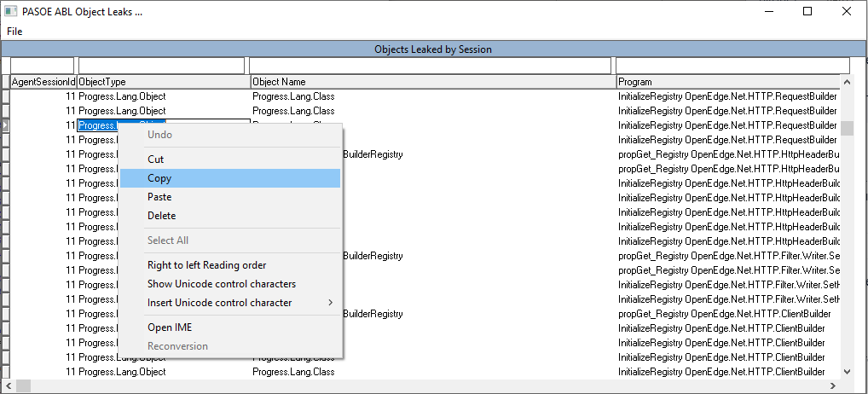Image resolution: width=868 pixels, height=394 pixels.
Task: Focus the AgentSessionId filter field
Action: coord(42,66)
